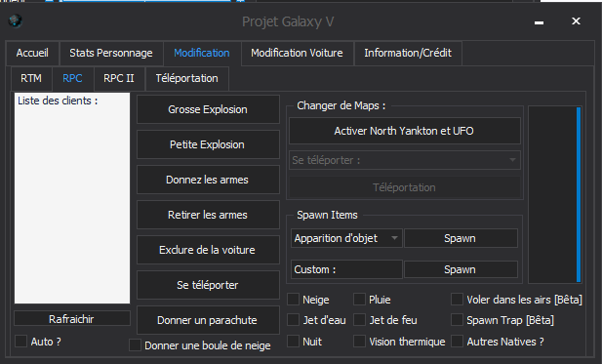This screenshot has width=602, height=364.
Task: Click the Custom input field
Action: (x=346, y=269)
